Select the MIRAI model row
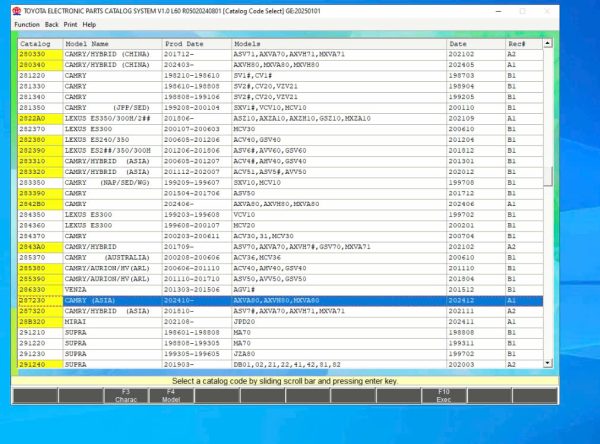600x444 pixels. [x=280, y=322]
